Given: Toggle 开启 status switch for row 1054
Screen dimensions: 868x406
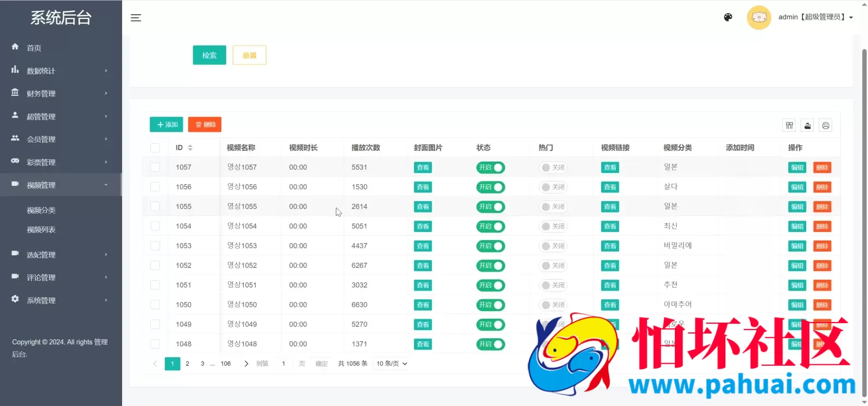Looking at the screenshot, I should 490,227.
